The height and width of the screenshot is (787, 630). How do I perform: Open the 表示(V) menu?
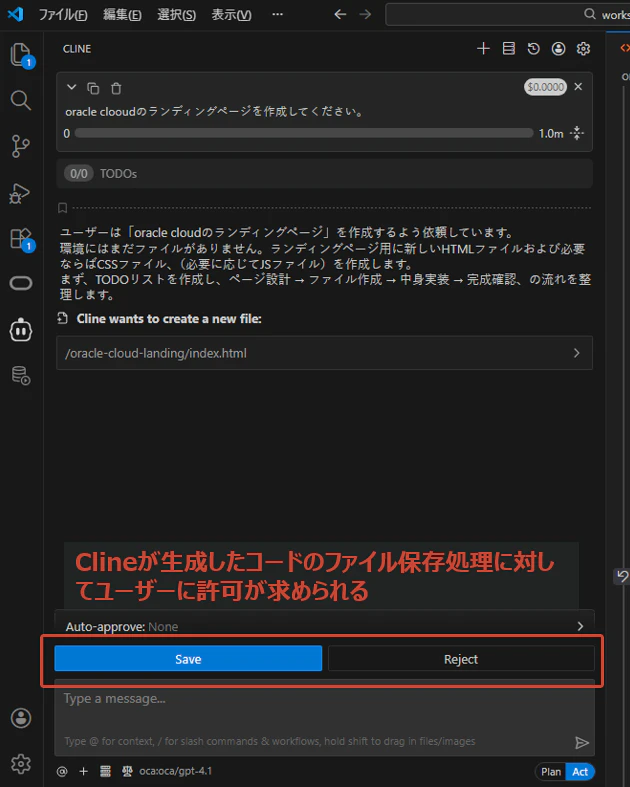coord(231,15)
